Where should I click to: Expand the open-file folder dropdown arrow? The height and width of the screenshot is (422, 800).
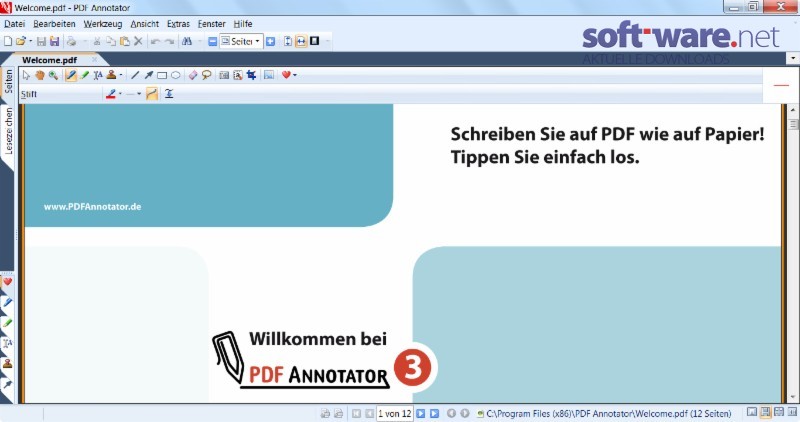(x=30, y=41)
